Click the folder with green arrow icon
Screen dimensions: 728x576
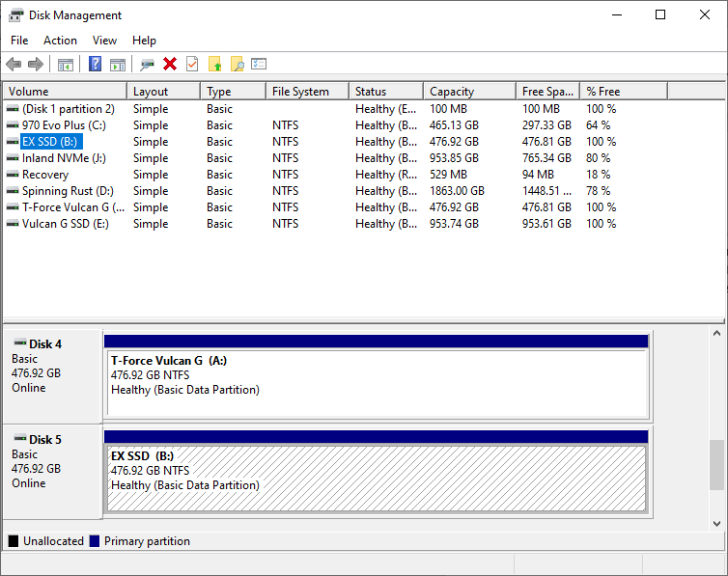tap(215, 64)
